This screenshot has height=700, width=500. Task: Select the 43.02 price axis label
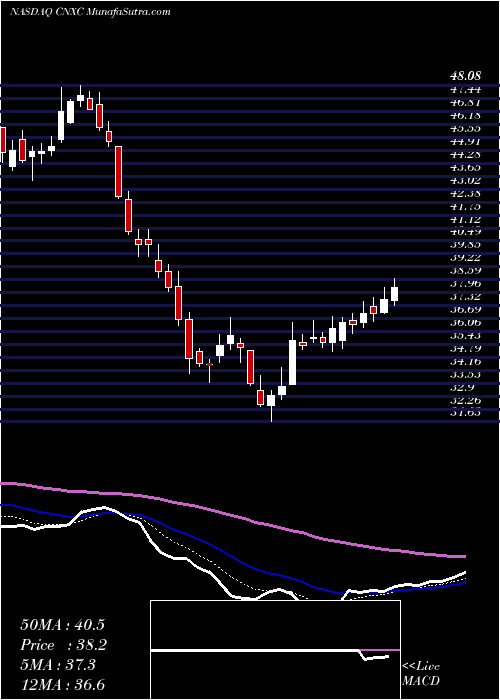(x=465, y=180)
